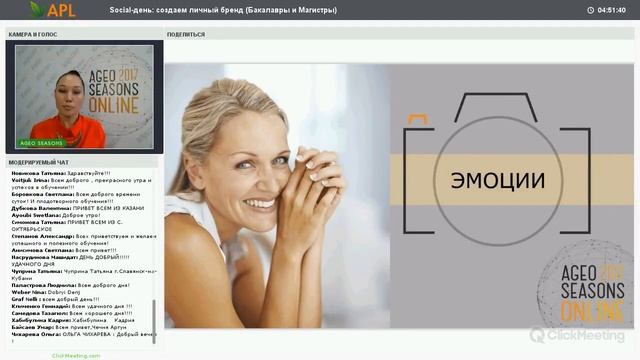This screenshot has height=360, width=640.
Task: Click the green AGEO SEASONS name label
Action: pyautogui.click(x=41, y=143)
